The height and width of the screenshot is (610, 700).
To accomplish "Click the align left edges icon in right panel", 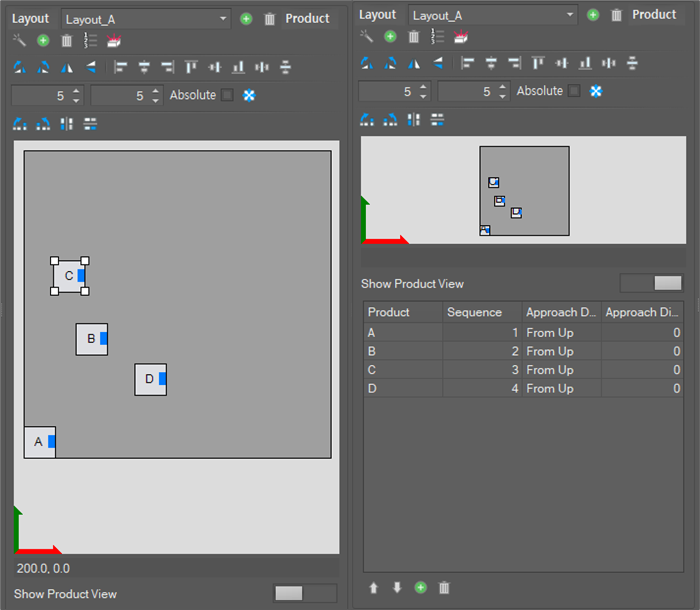I will [x=467, y=63].
